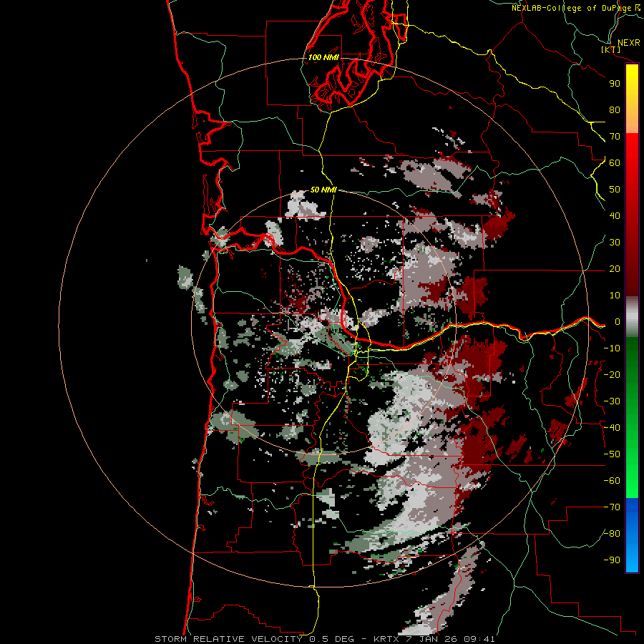Click the -30 value on the velocity scale
Screen dimensions: 644x644
point(612,401)
